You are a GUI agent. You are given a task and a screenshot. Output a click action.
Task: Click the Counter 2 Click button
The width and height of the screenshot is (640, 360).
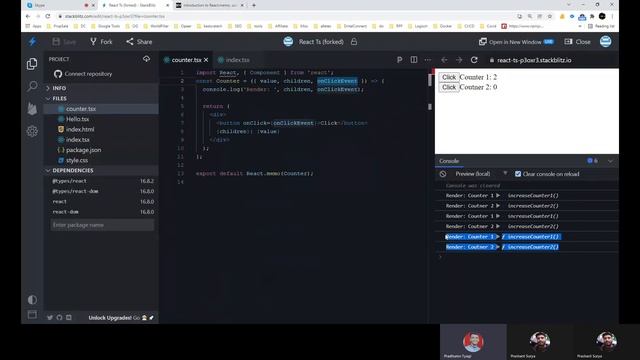449,87
